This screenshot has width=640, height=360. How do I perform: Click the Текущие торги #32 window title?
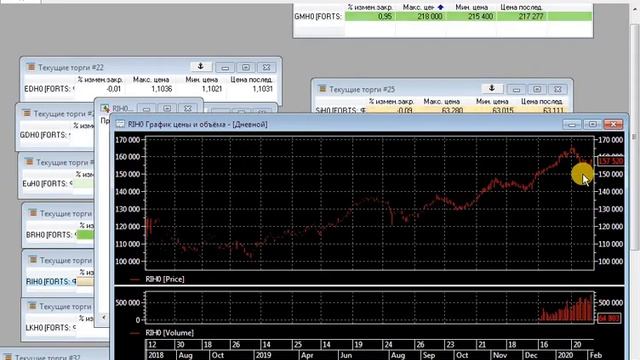[47, 357]
